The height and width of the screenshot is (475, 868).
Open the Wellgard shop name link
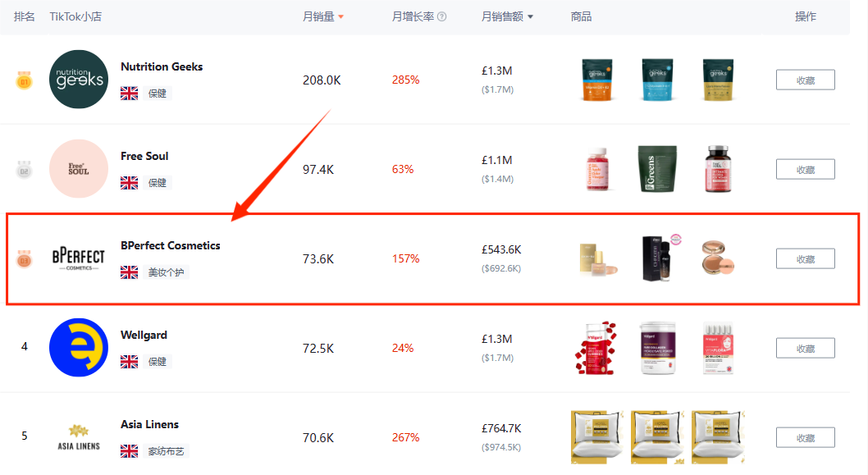pyautogui.click(x=144, y=335)
